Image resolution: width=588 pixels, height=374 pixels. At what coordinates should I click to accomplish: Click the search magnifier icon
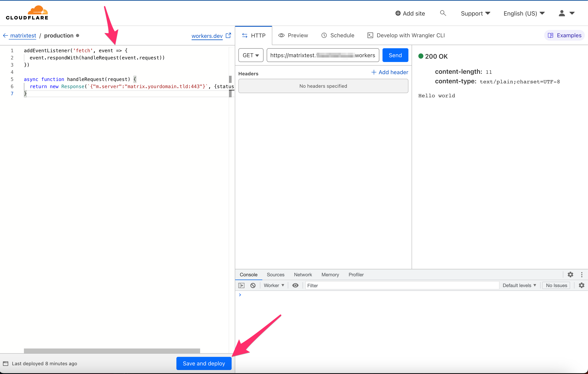click(x=443, y=13)
